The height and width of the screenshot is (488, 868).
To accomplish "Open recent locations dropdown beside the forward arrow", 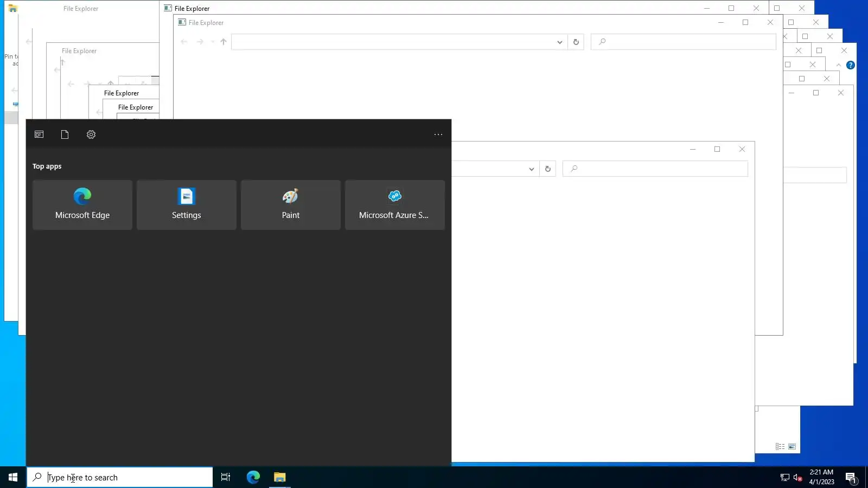I will click(213, 42).
